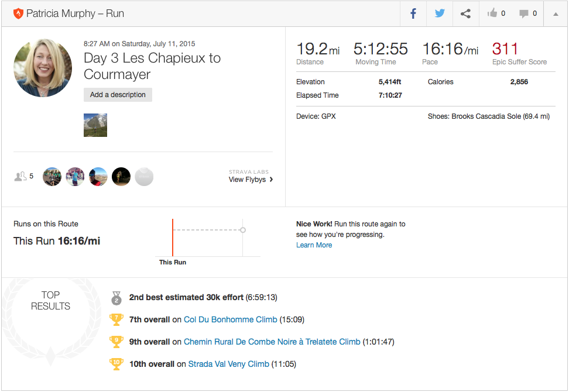Share activity on Facebook
The width and height of the screenshot is (569, 392).
tap(413, 13)
